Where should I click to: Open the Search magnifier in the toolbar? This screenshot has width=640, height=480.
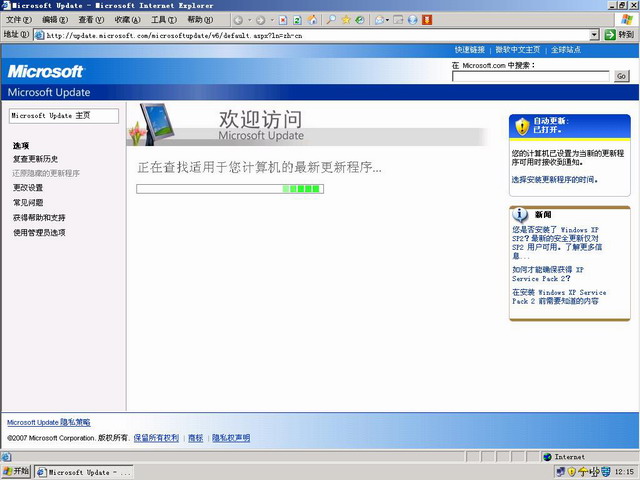coord(331,20)
